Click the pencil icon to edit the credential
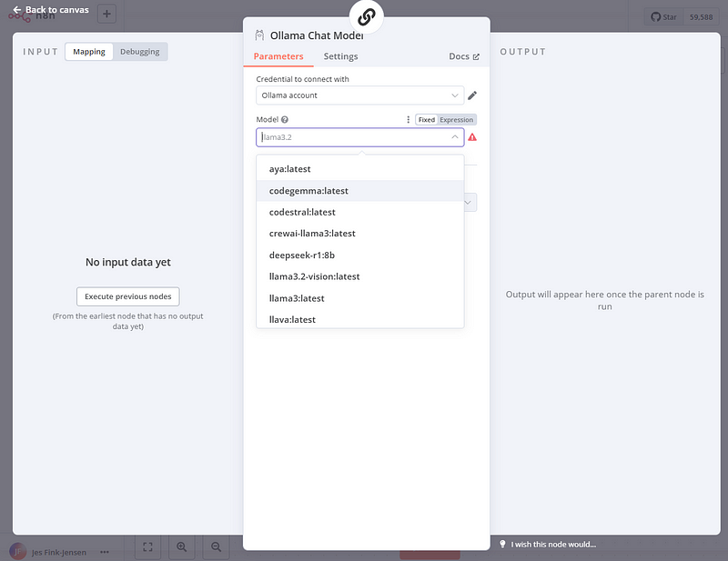 coord(471,95)
